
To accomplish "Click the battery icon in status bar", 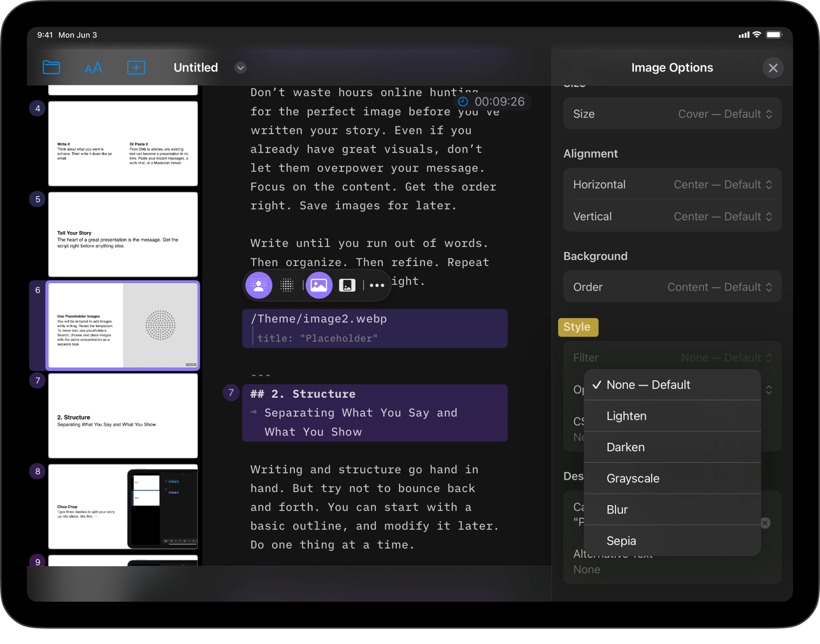I will click(x=774, y=35).
